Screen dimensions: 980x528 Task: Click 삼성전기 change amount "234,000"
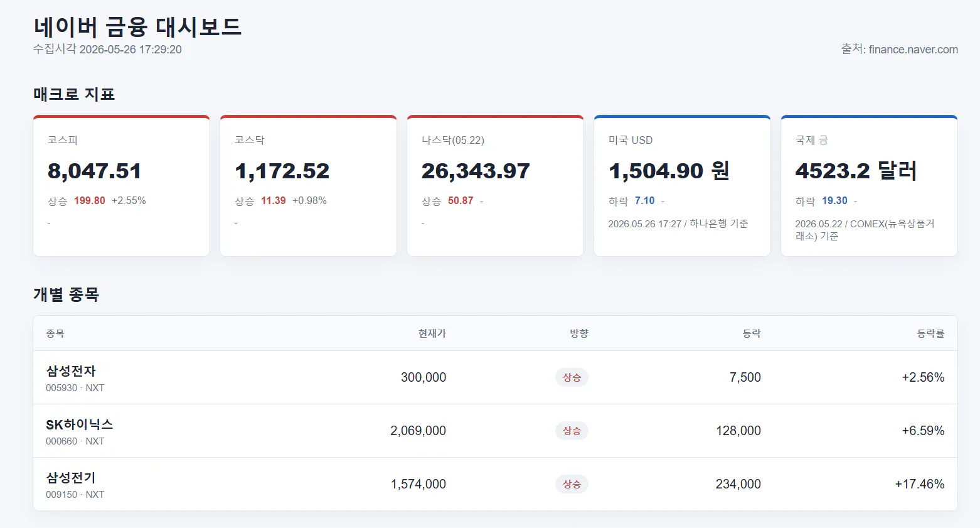[738, 484]
